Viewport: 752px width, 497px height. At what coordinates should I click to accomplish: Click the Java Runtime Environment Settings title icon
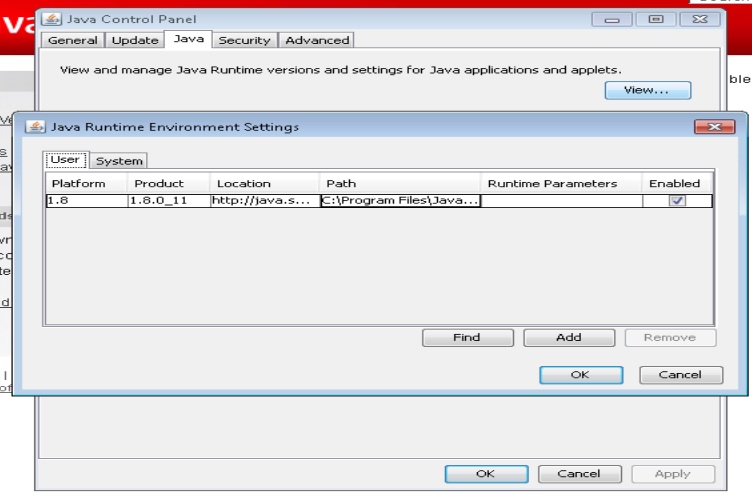(35, 127)
